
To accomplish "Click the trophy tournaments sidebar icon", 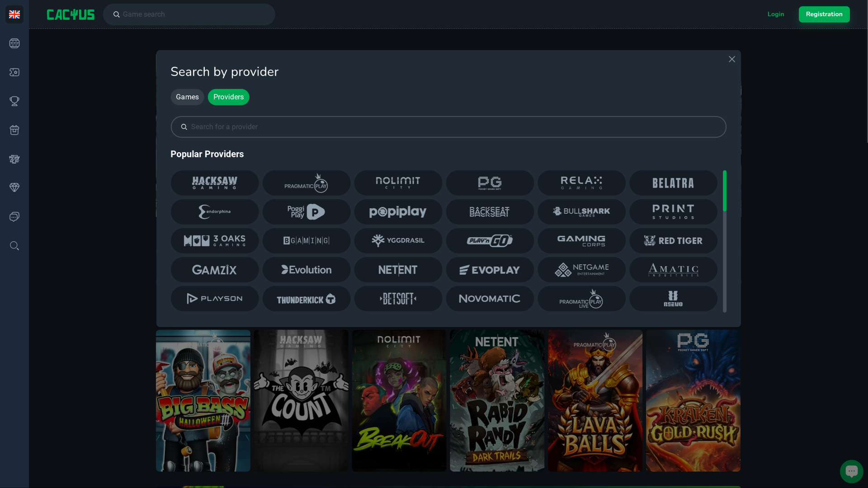I will (x=14, y=101).
